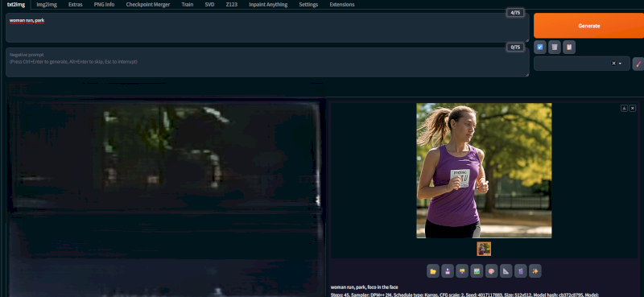Open the Extras tab
The width and height of the screenshot is (644, 297).
pos(75,5)
